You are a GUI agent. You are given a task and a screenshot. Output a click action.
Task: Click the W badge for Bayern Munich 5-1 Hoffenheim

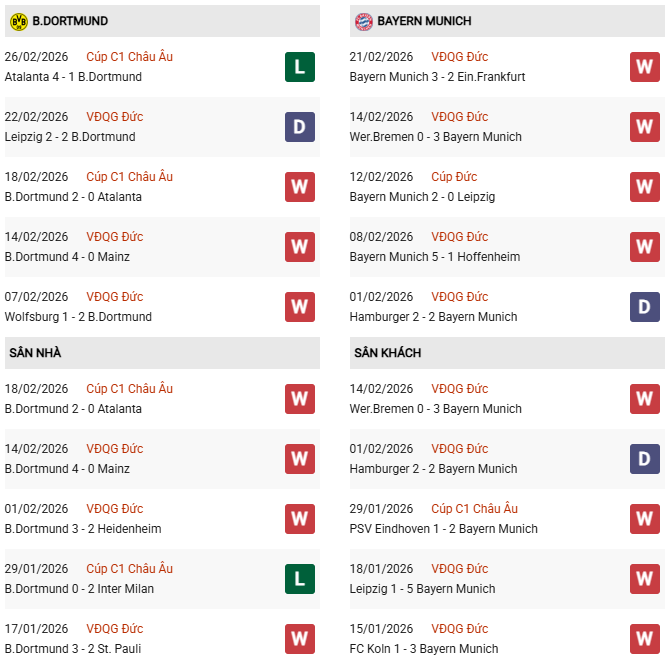(644, 247)
